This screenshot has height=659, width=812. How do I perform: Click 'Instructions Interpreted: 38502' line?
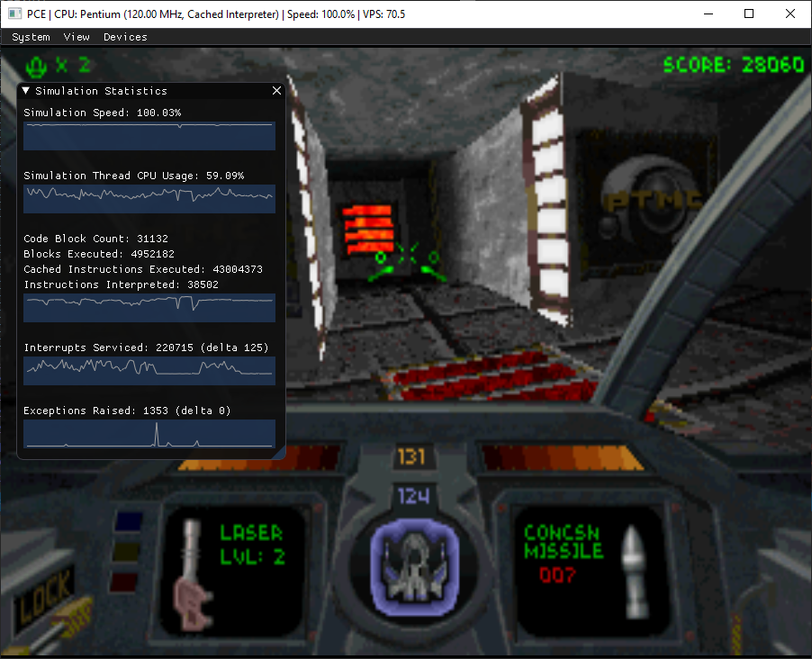[x=122, y=284]
